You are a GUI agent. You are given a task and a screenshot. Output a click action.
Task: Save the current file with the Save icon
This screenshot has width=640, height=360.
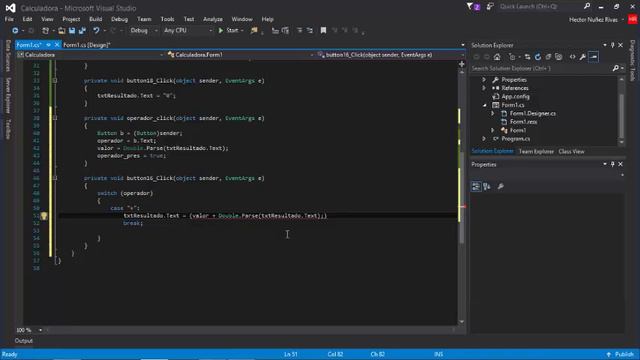(x=72, y=31)
